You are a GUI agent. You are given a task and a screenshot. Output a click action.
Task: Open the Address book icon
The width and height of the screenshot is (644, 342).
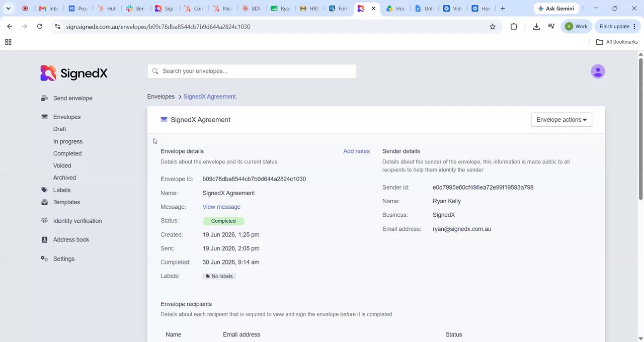[44, 240]
